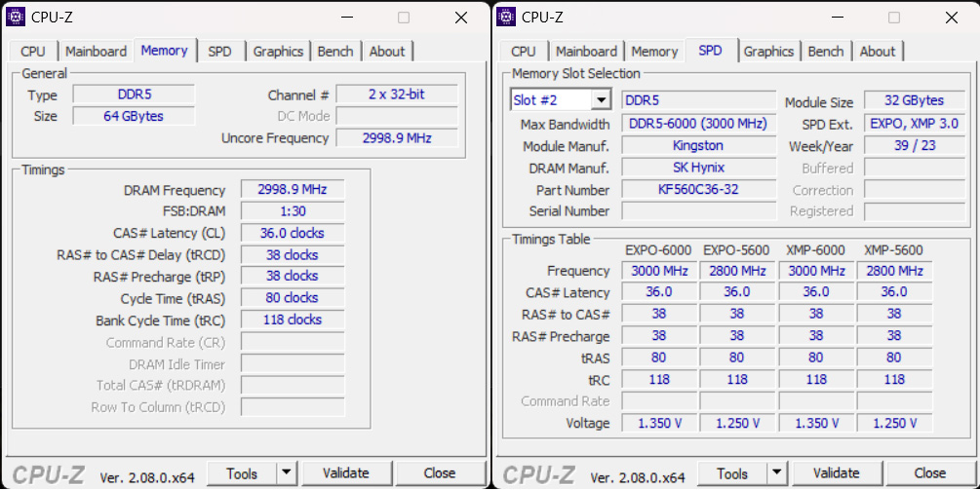
Task: Open the CPU tab in right CPU-Z window
Action: [523, 52]
